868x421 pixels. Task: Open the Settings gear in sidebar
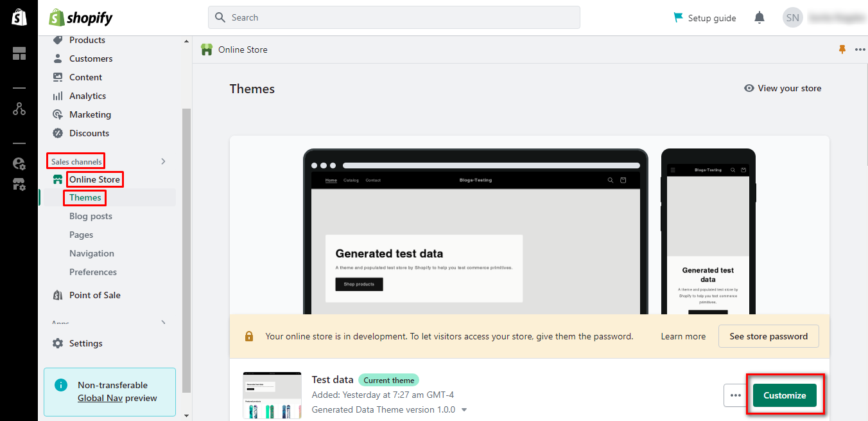coord(58,343)
